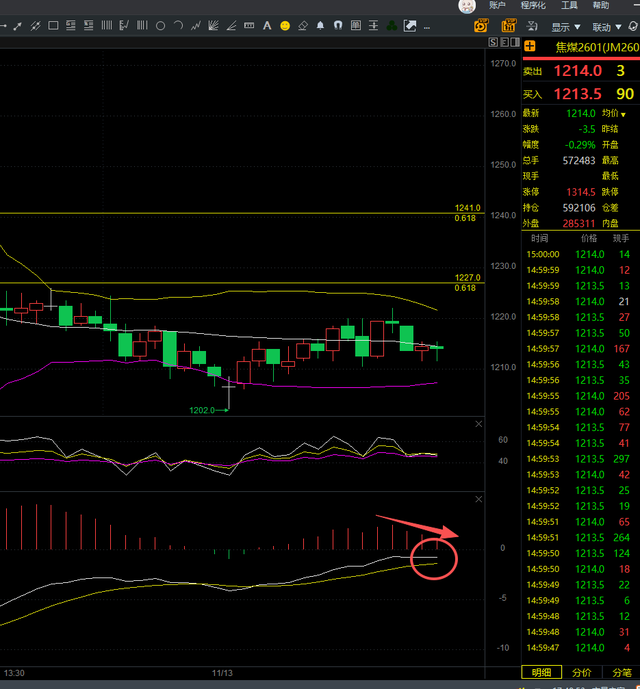This screenshot has height=689, width=640.
Task: Switch to the 分价 tab
Action: (x=582, y=672)
